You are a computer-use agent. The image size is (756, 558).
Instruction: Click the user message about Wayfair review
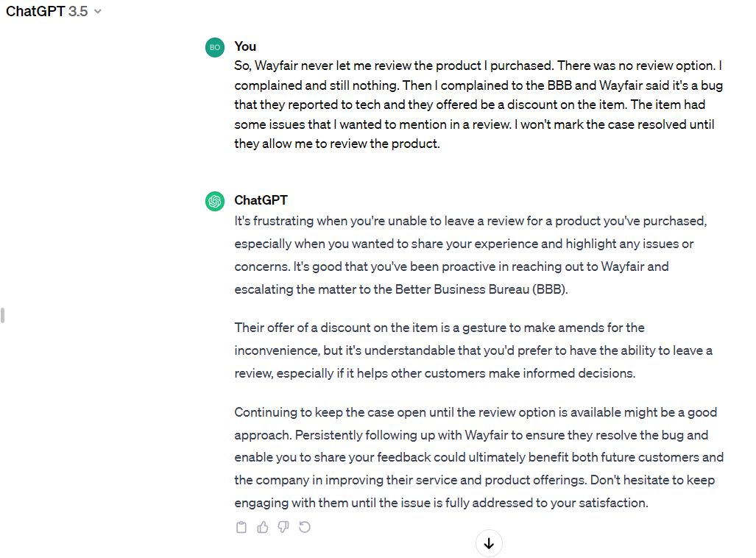click(x=478, y=105)
